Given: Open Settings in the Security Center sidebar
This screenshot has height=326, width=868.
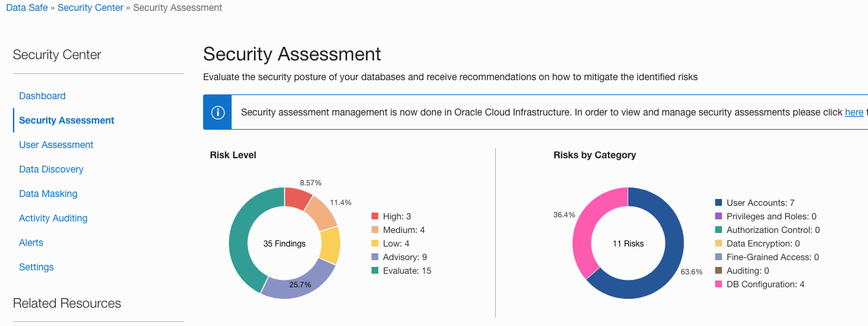Looking at the screenshot, I should pyautogui.click(x=37, y=267).
